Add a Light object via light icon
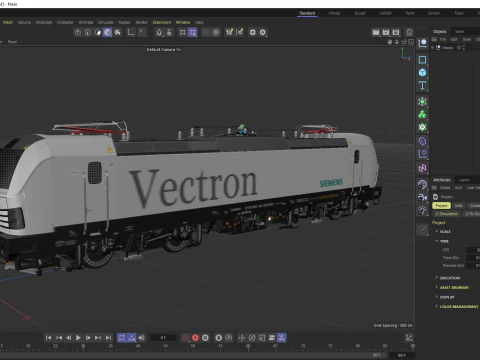This screenshot has height=360, width=480. (422, 210)
